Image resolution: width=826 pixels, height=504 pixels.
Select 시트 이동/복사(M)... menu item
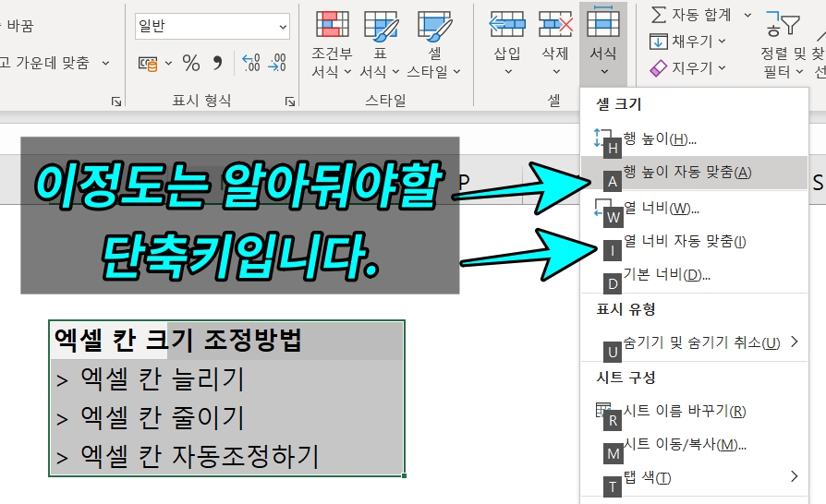pyautogui.click(x=694, y=445)
